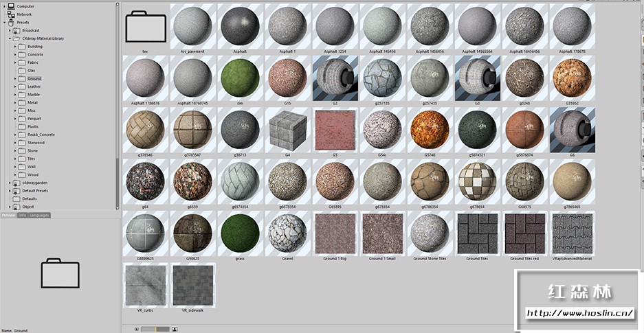Select the G5 red flat material

coord(335,130)
